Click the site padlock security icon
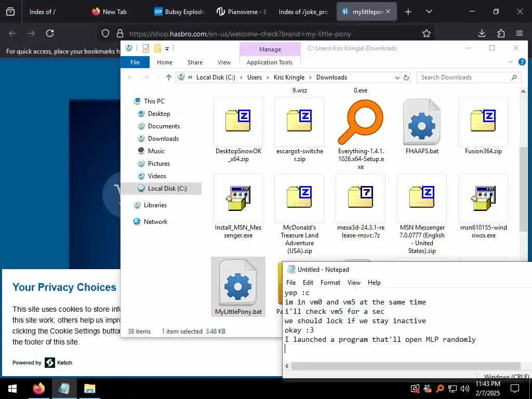This screenshot has width=532, height=399. click(120, 33)
